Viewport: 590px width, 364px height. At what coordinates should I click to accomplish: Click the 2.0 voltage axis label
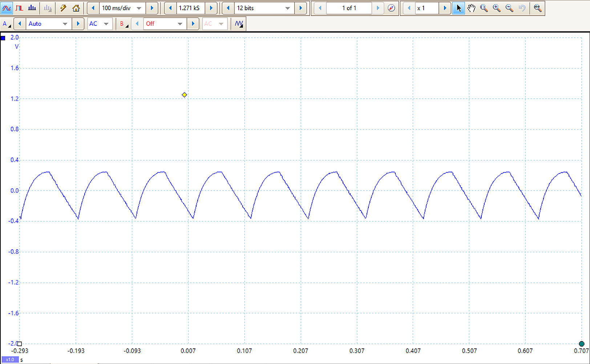(15, 37)
